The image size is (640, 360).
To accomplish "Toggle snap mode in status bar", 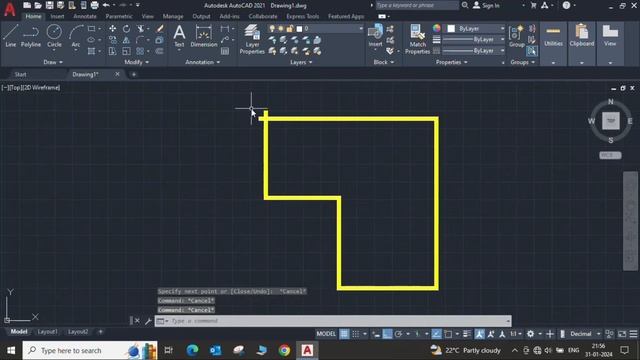I will pos(356,334).
